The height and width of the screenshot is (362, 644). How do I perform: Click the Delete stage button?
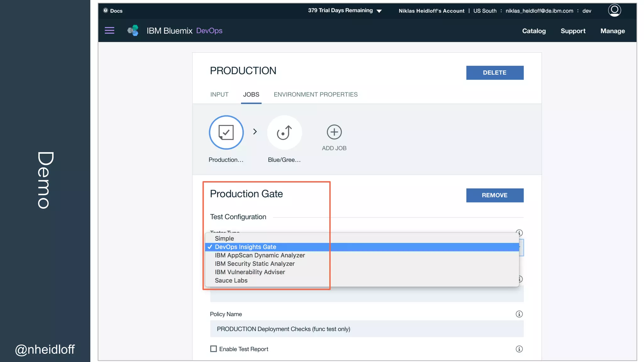pyautogui.click(x=495, y=73)
